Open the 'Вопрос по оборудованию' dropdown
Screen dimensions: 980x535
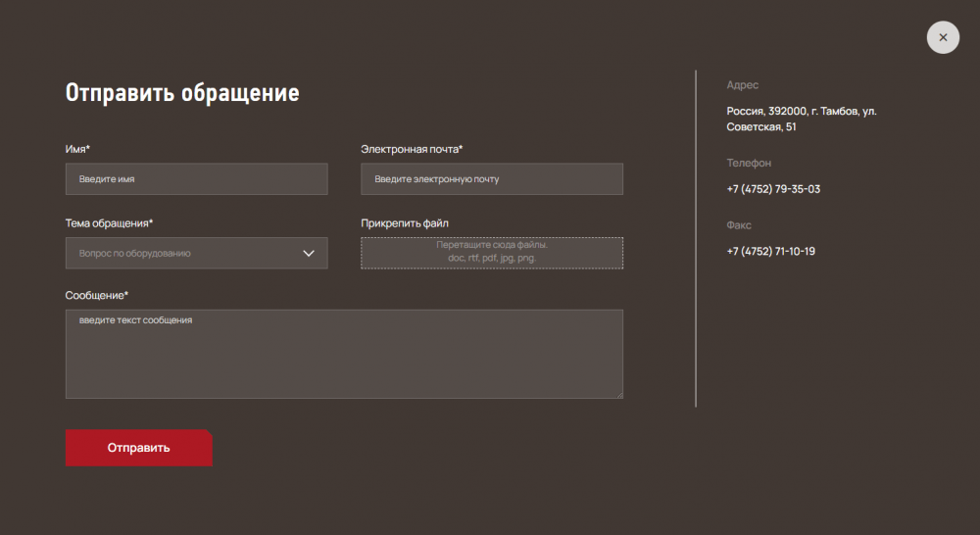(x=196, y=253)
